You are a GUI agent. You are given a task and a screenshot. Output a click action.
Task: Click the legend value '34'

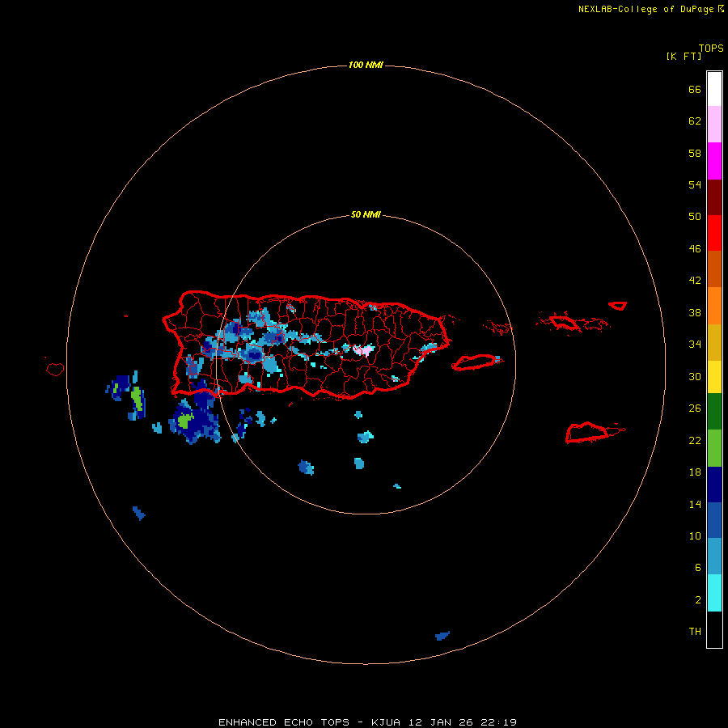pyautogui.click(x=695, y=344)
